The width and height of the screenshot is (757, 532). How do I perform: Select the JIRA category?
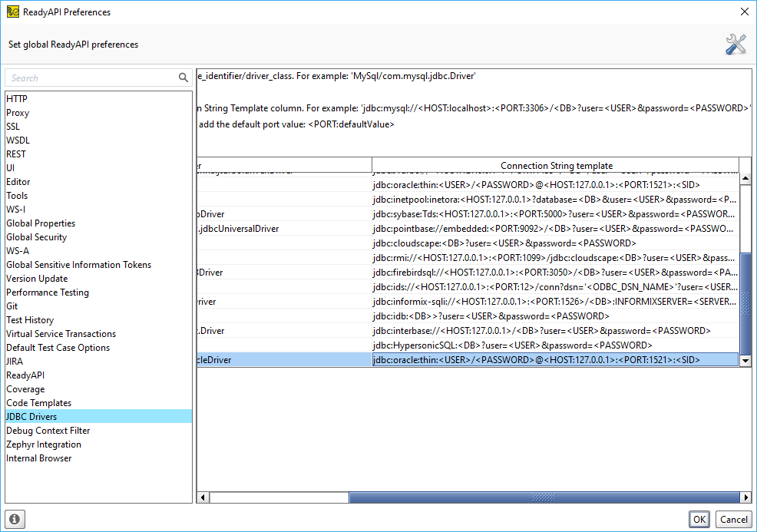click(98, 362)
